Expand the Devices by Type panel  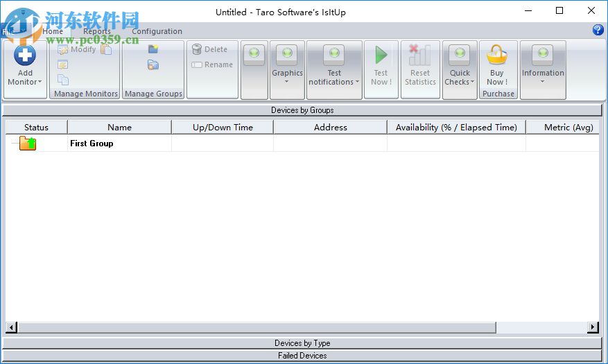tap(302, 343)
